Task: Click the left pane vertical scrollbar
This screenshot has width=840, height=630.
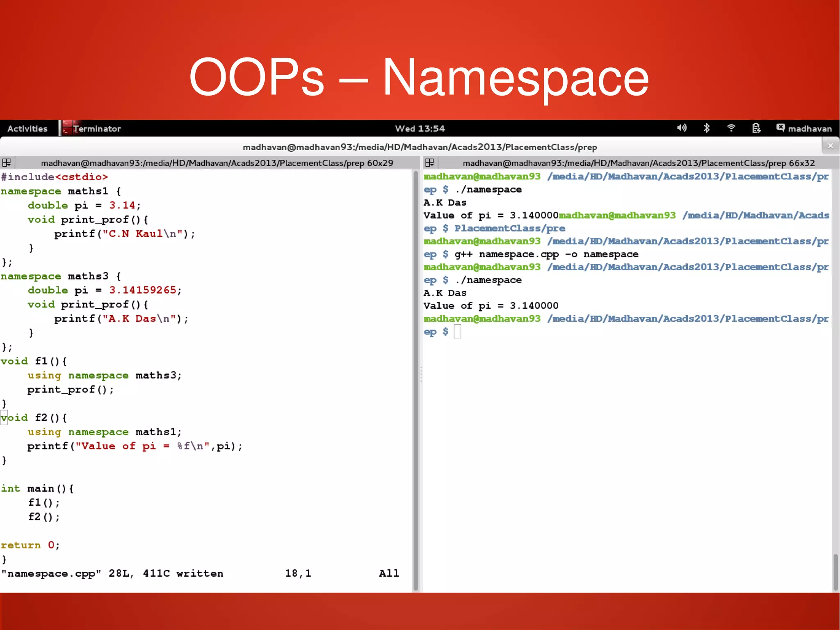Action: (415, 380)
